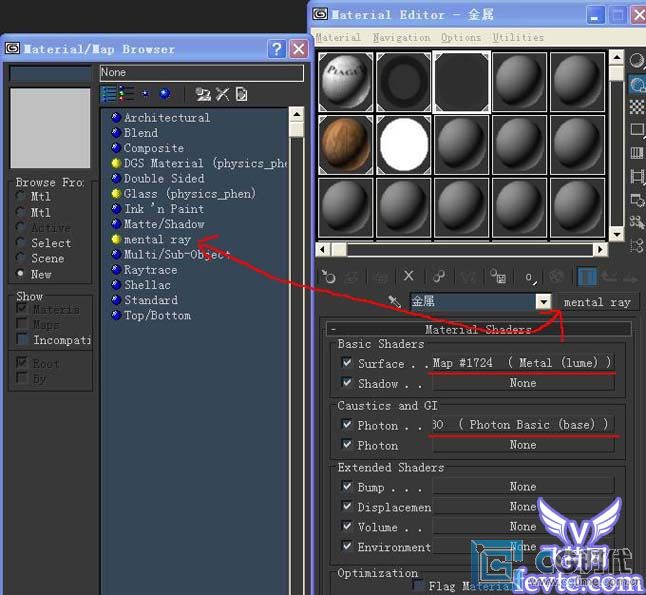Collapse the Material Shaders rollout

(x=478, y=329)
